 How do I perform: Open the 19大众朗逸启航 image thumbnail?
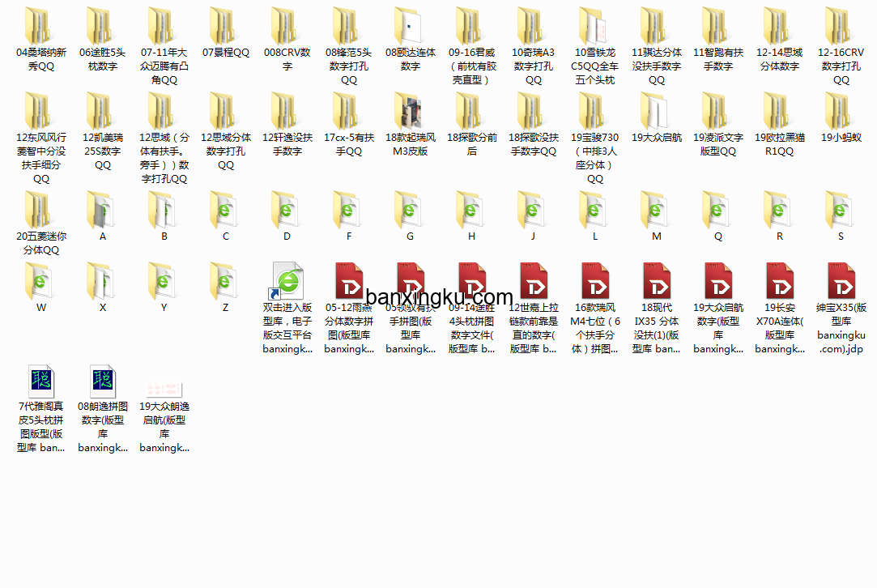pos(164,390)
